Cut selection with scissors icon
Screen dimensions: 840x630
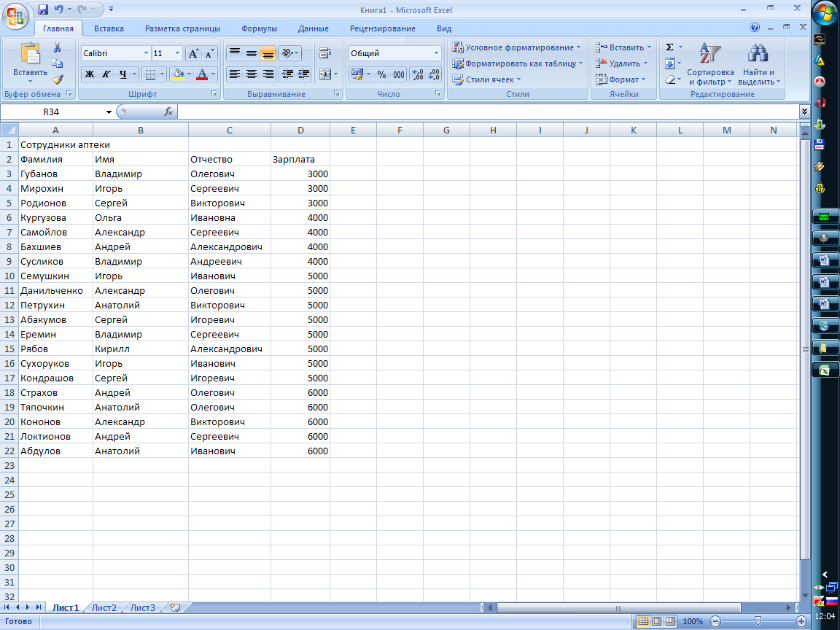[58, 48]
